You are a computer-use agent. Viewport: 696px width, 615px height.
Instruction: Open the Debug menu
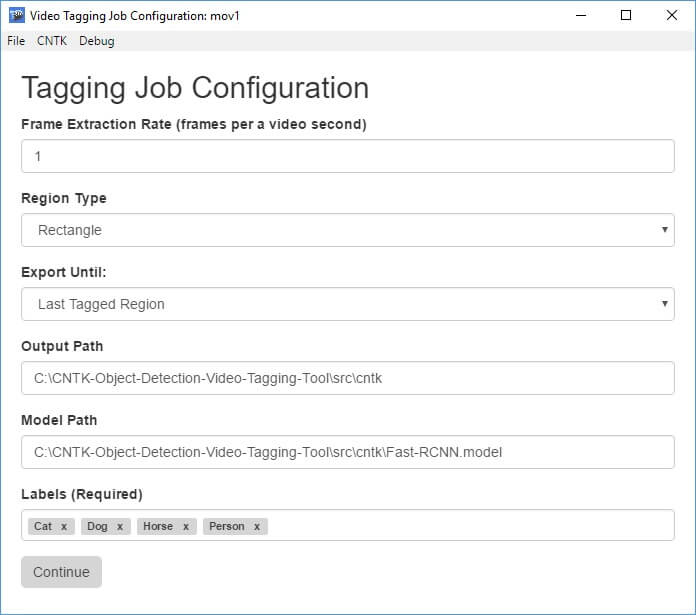pyautogui.click(x=96, y=41)
